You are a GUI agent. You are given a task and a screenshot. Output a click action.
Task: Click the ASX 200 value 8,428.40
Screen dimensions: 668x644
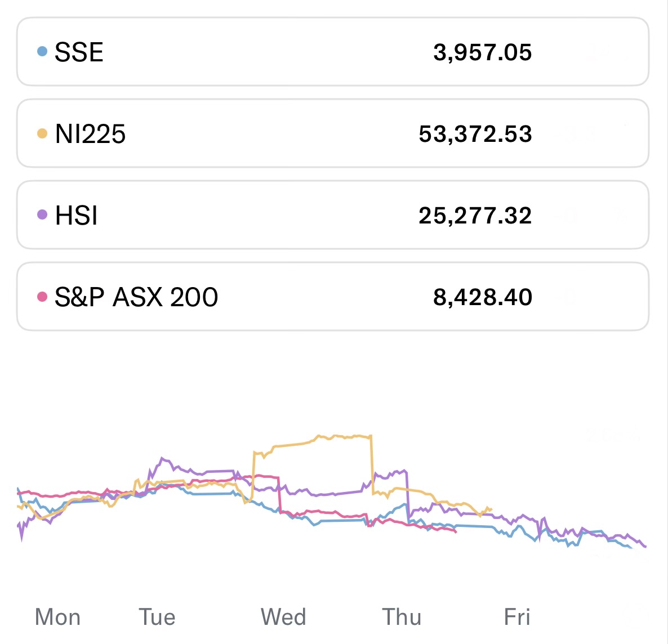[x=482, y=297]
